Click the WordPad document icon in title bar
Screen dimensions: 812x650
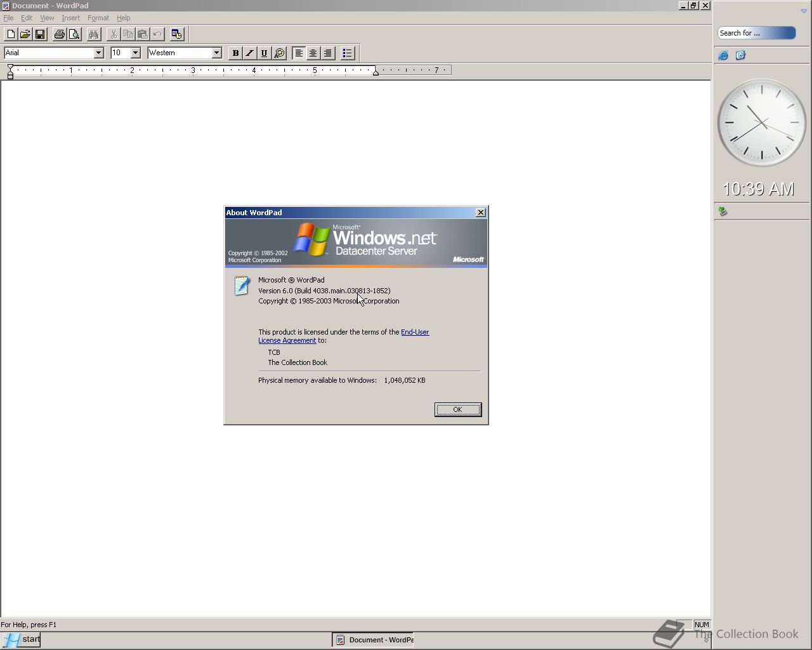click(6, 6)
